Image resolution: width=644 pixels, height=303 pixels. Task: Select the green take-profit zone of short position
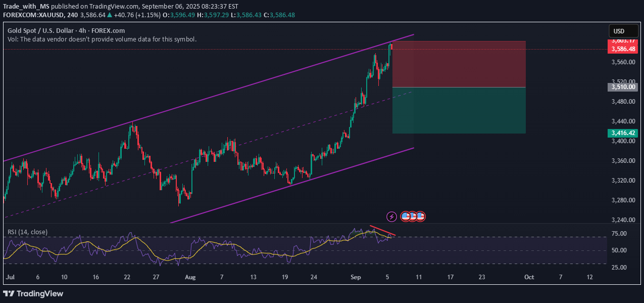[x=459, y=110]
